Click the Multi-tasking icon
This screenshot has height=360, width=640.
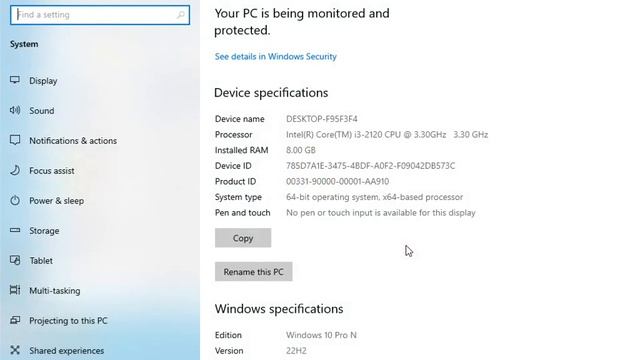pos(15,290)
